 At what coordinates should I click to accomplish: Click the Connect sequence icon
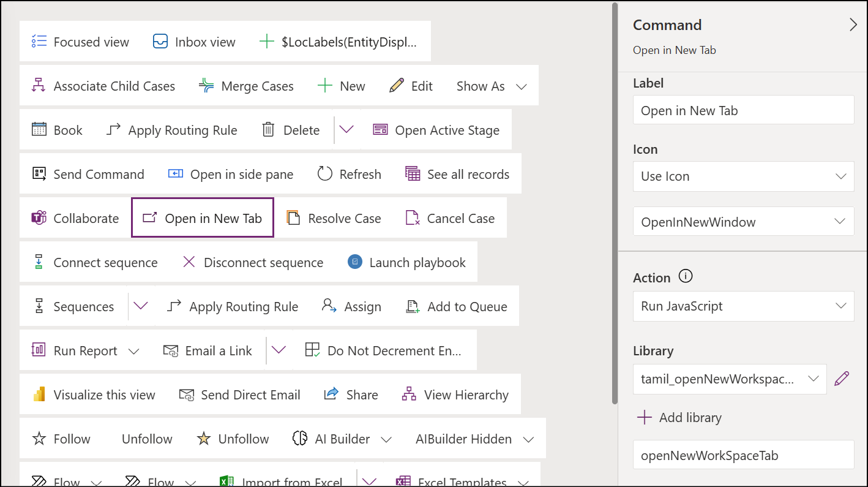pyautogui.click(x=39, y=262)
